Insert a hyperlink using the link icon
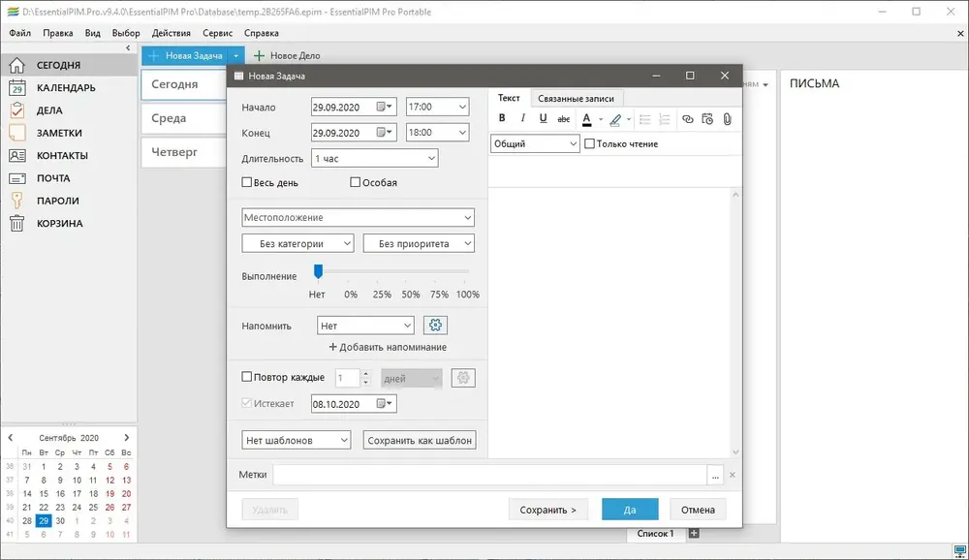This screenshot has width=969, height=560. point(687,119)
